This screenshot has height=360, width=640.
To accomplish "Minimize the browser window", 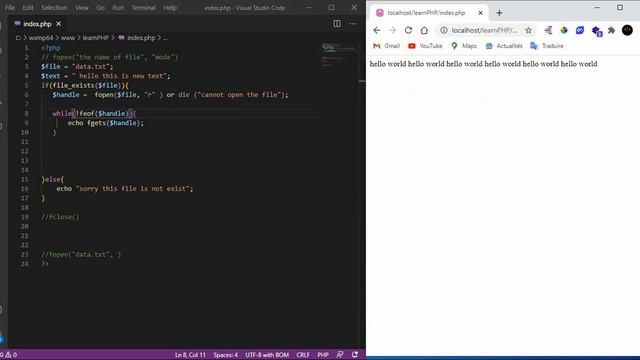I will pyautogui.click(x=597, y=7).
